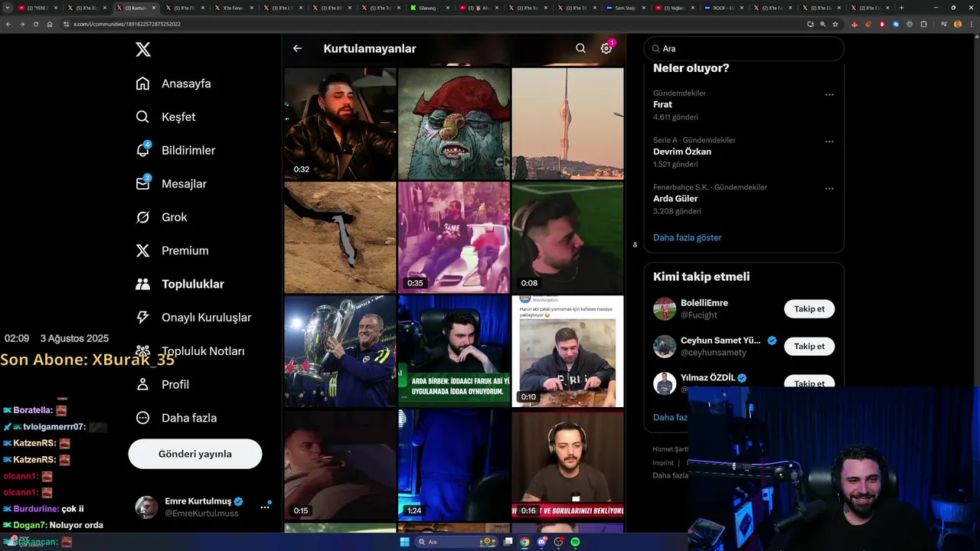Viewport: 980px width, 551px height.
Task: Click browser forward button
Action: point(22,24)
